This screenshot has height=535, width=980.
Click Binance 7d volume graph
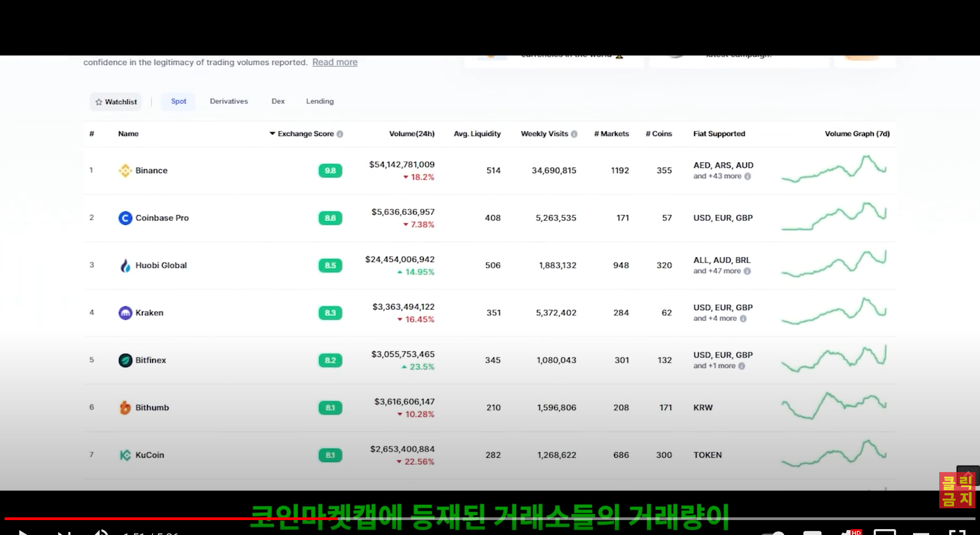point(834,169)
